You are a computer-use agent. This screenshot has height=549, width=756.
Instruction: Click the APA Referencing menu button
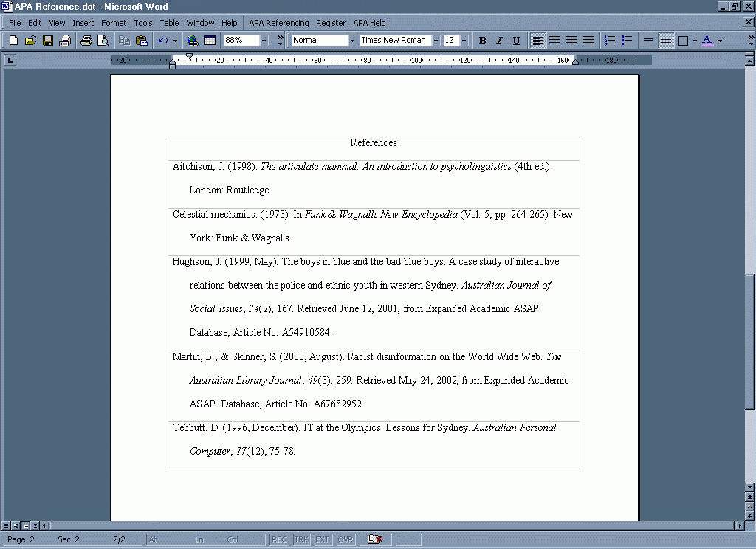click(x=278, y=23)
